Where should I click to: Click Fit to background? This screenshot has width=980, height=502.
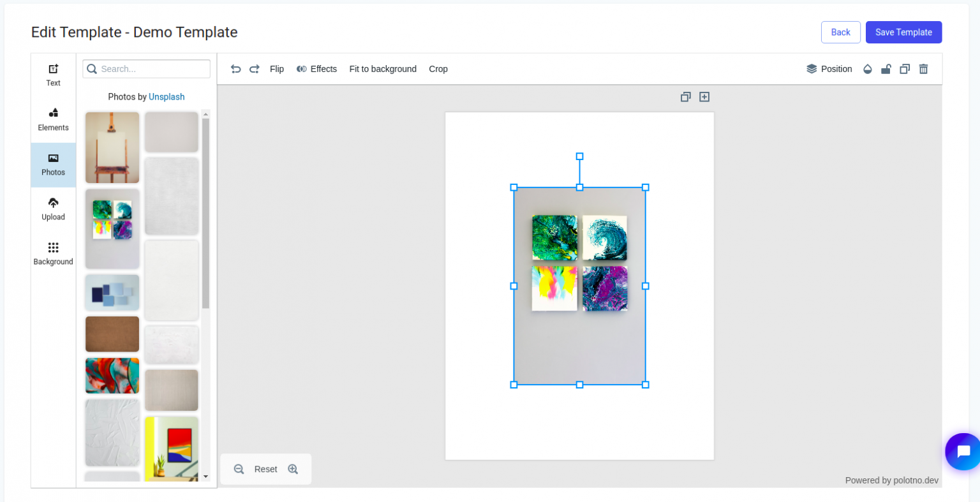pos(383,69)
